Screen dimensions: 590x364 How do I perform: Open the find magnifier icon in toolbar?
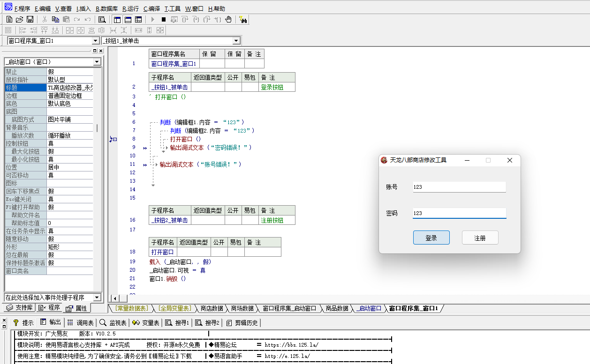(102, 19)
